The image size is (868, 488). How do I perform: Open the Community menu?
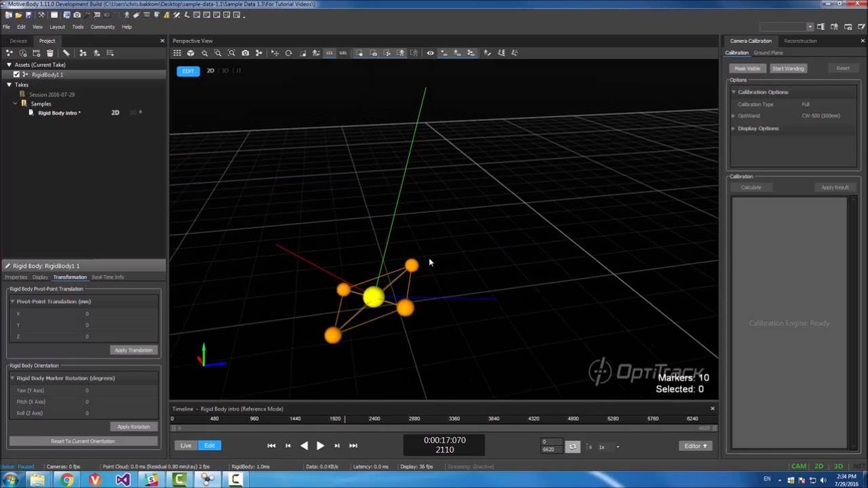point(102,27)
